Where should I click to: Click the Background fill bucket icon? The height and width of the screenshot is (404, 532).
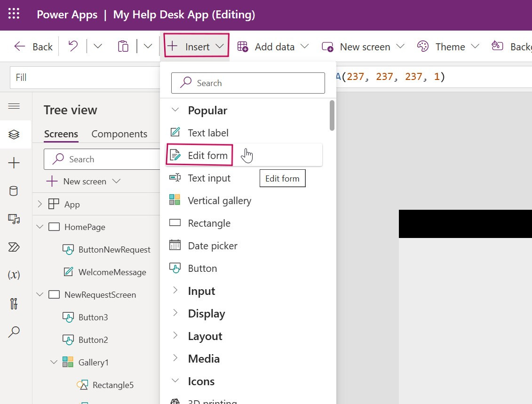pos(497,46)
